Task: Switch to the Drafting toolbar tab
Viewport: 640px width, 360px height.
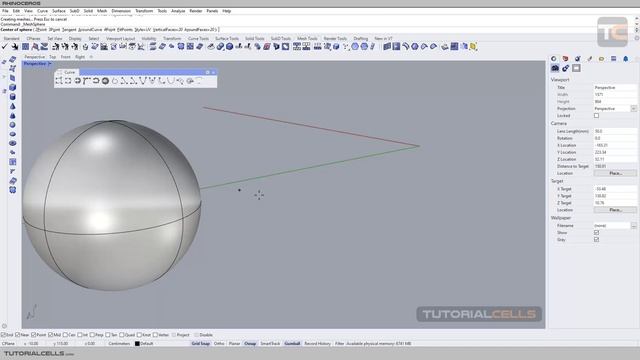Action: [361, 38]
